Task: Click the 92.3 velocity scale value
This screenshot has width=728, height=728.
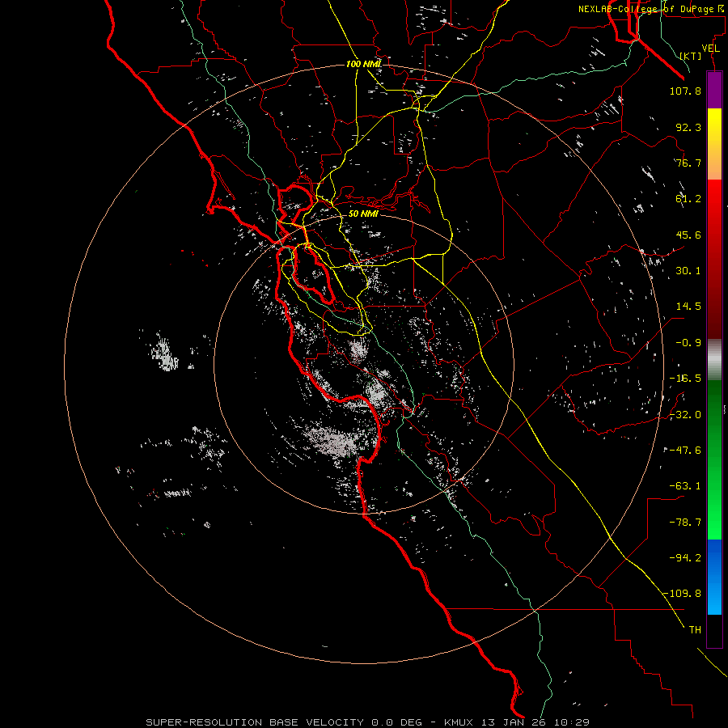Action: [x=688, y=127]
